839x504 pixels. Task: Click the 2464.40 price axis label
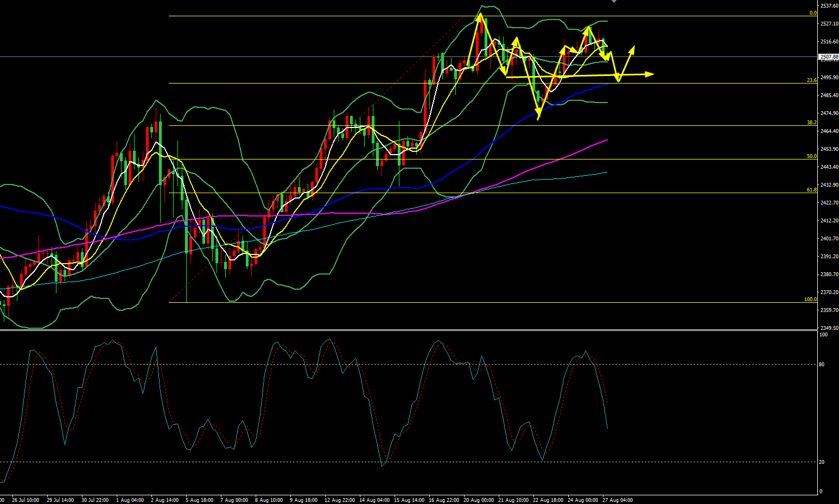click(830, 131)
